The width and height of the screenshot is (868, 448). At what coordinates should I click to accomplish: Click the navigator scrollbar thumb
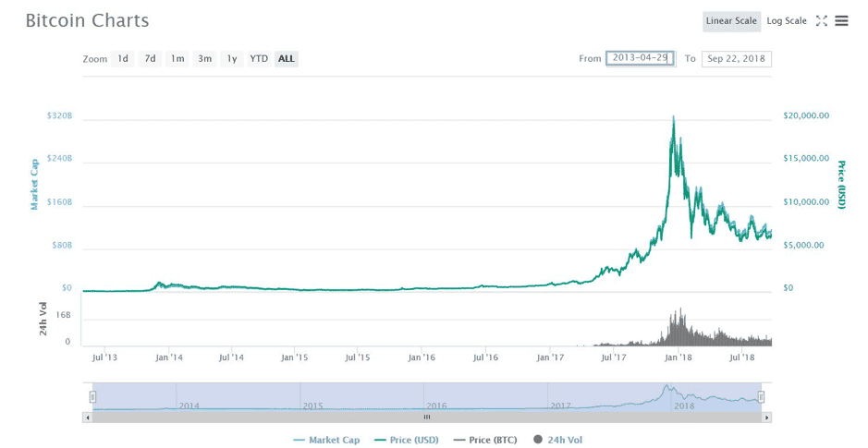(x=427, y=417)
